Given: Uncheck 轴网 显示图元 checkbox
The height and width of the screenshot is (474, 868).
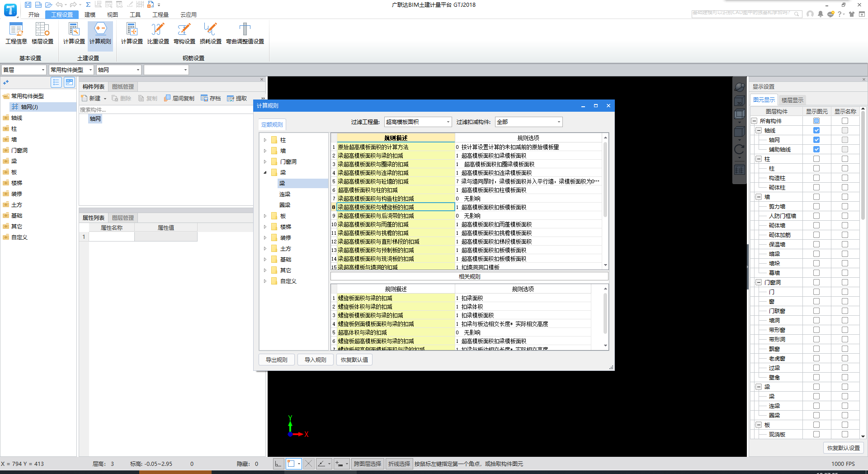Looking at the screenshot, I should 816,140.
